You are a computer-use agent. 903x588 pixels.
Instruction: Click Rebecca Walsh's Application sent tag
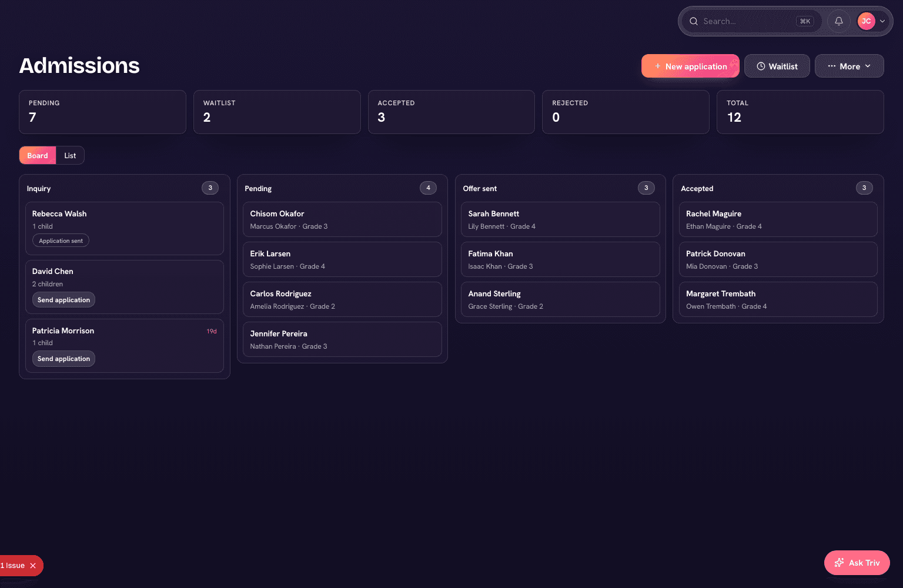tap(61, 240)
